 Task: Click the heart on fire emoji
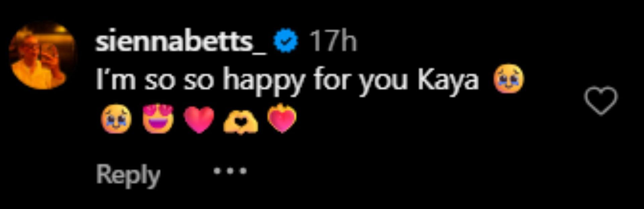282,118
